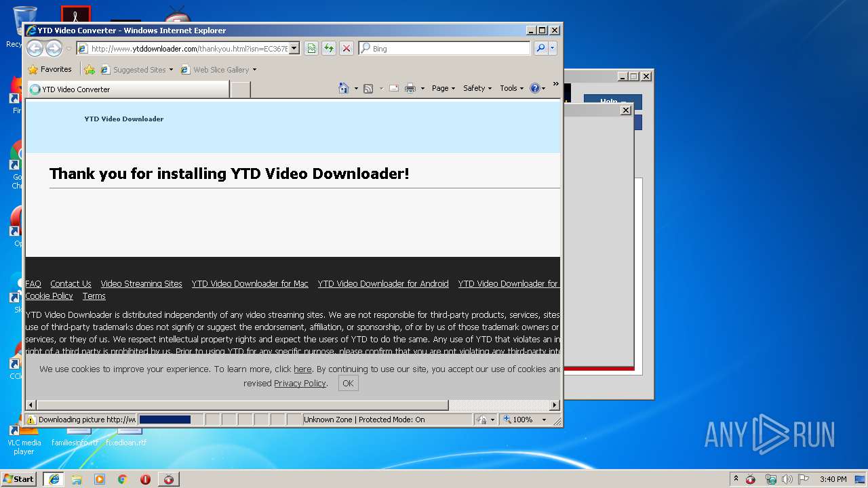
Task: Open Favorites star button
Action: (x=50, y=69)
